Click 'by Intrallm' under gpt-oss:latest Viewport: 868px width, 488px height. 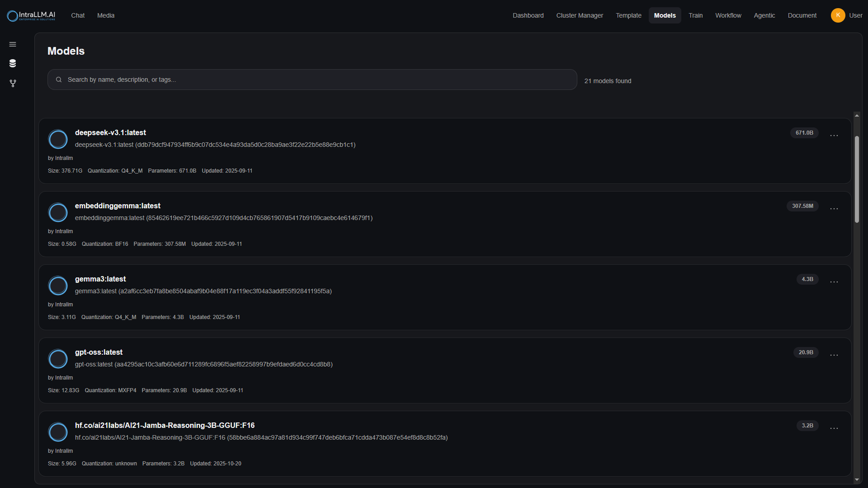[x=60, y=378]
